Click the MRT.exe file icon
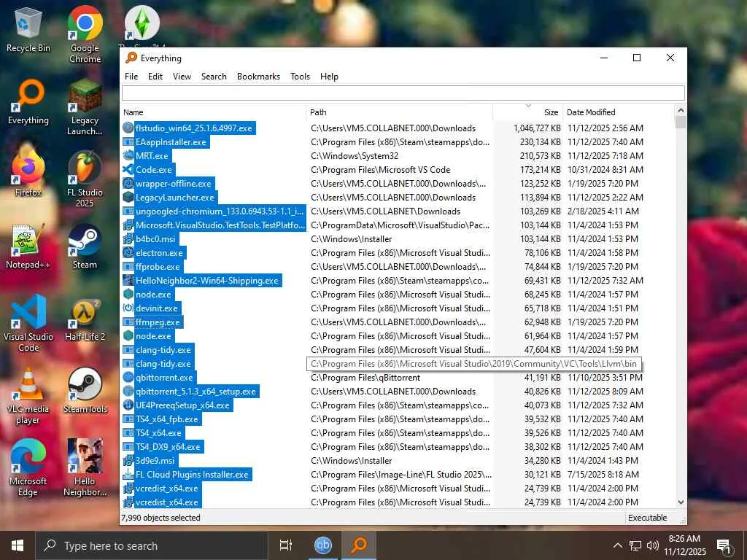This screenshot has width=747, height=560. point(128,156)
